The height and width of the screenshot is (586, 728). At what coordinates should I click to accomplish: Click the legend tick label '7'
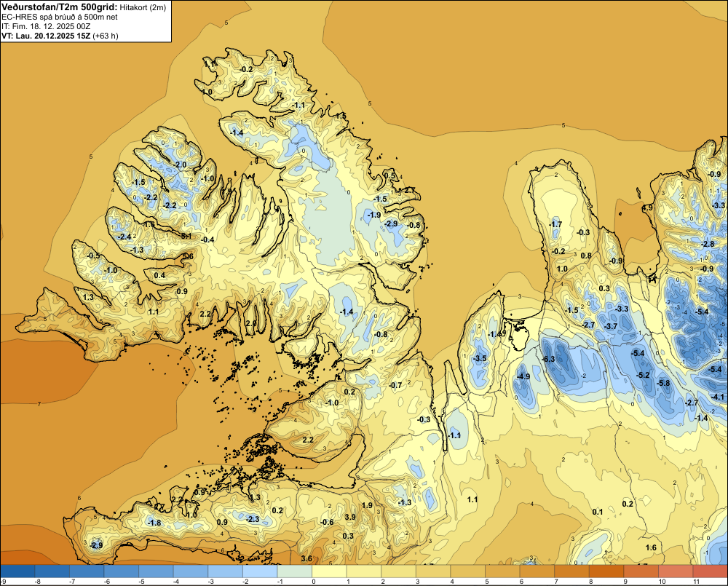[555, 582]
